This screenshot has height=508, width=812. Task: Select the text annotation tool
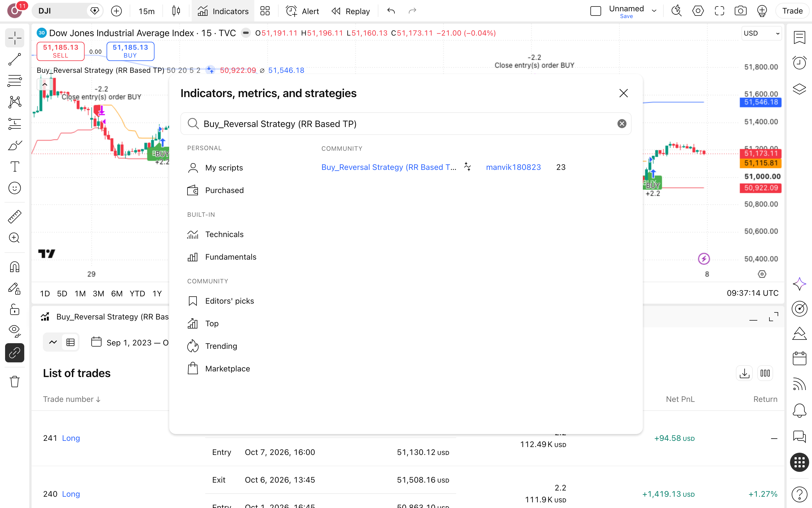[x=14, y=167]
